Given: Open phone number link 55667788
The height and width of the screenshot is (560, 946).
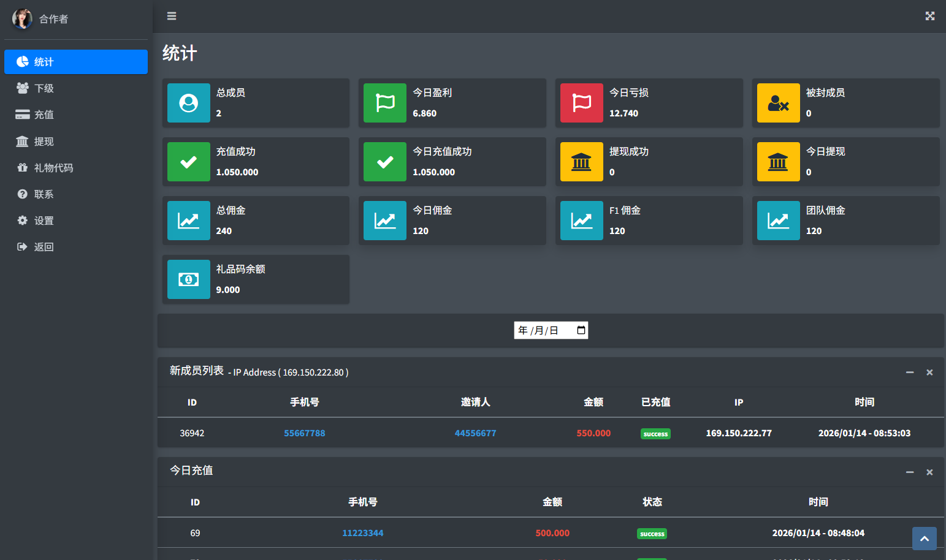Looking at the screenshot, I should [304, 433].
